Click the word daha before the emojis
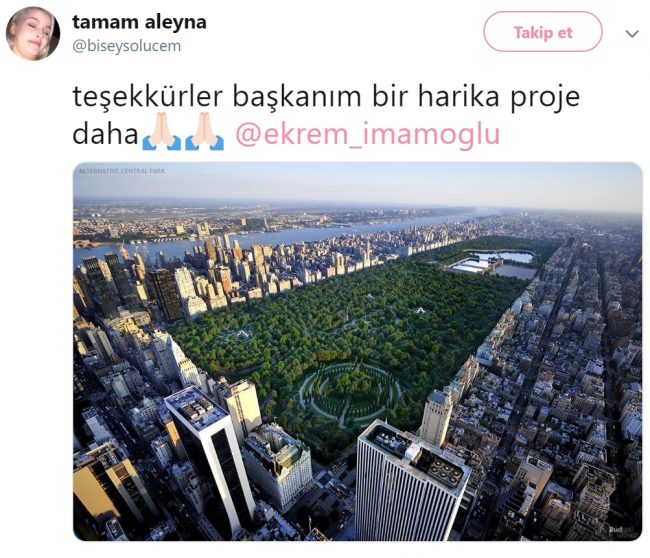Viewport: 650px width, 558px height. click(105, 134)
